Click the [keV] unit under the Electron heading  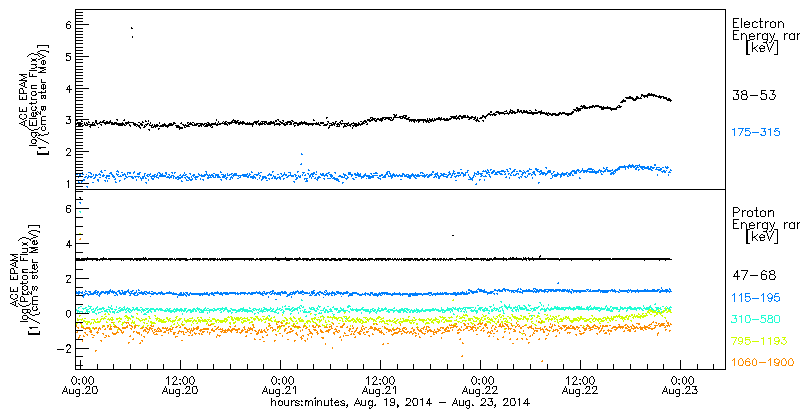point(762,48)
